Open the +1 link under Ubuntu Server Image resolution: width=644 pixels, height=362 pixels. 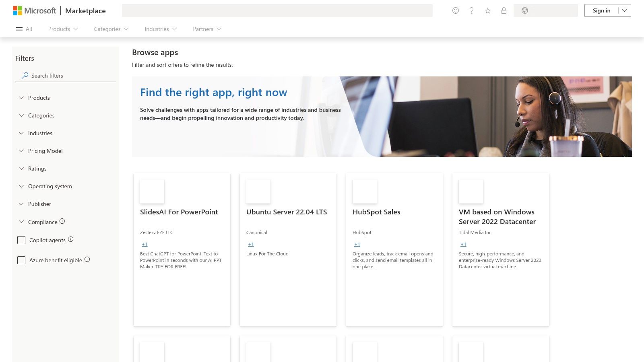(251, 244)
